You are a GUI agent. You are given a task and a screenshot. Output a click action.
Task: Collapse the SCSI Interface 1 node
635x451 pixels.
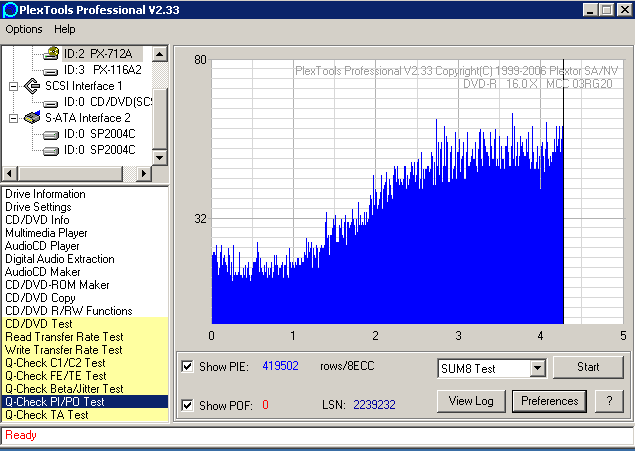coord(13,86)
